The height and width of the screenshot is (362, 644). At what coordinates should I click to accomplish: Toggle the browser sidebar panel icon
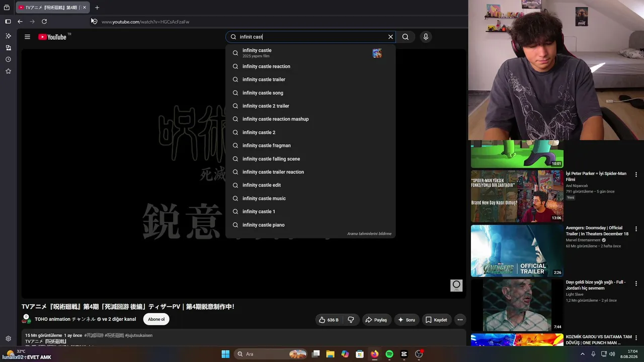[8, 22]
